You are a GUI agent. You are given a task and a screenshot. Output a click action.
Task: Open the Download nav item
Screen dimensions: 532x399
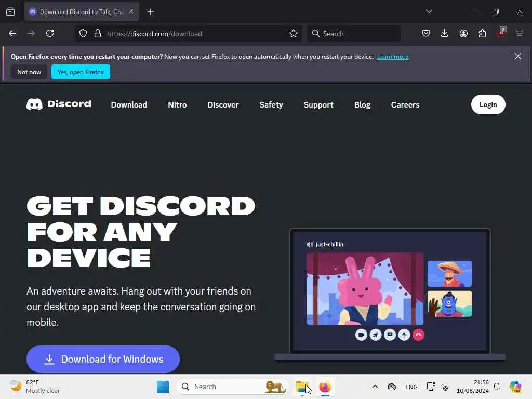pyautogui.click(x=129, y=105)
